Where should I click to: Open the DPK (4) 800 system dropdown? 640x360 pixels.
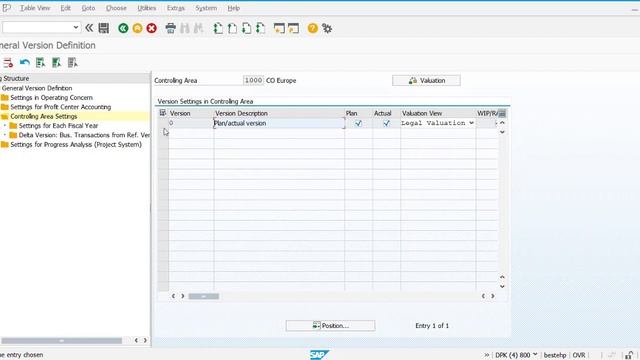click(x=535, y=355)
